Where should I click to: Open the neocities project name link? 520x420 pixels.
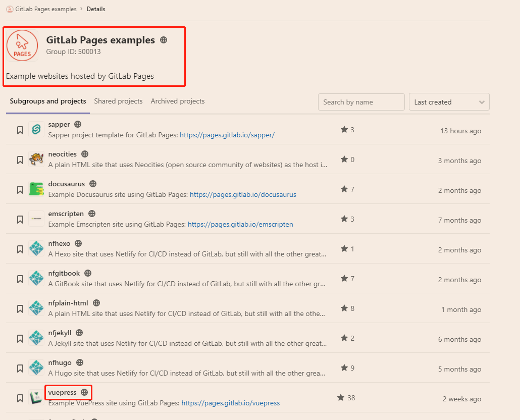pyautogui.click(x=62, y=154)
